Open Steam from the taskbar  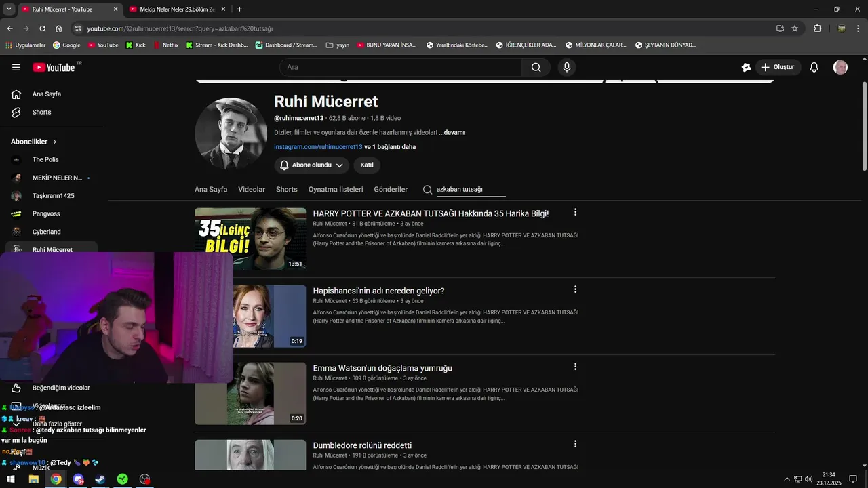[100, 479]
